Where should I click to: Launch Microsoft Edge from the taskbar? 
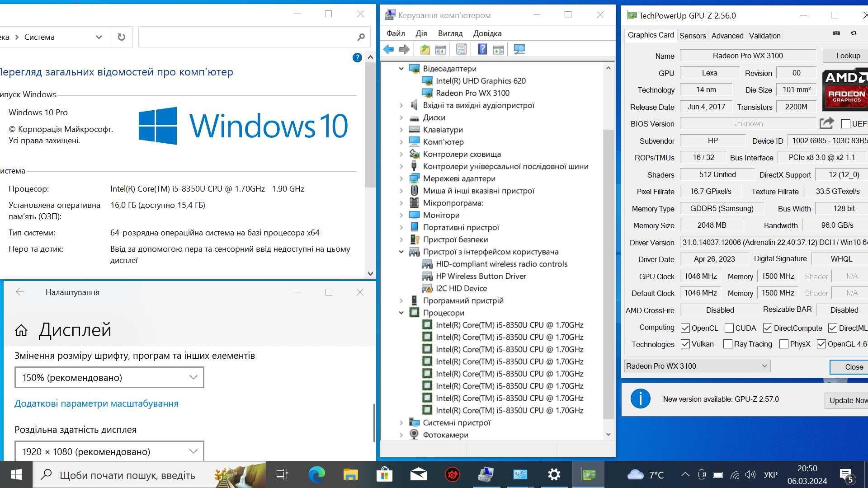coord(316,474)
